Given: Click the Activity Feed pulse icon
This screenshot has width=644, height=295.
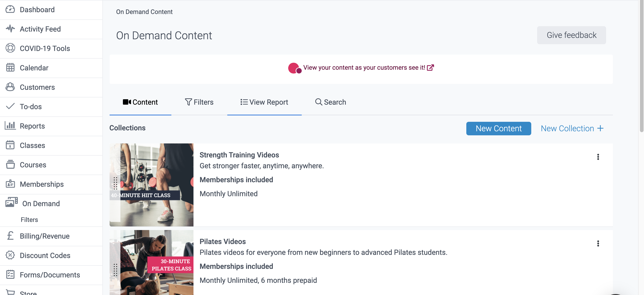Looking at the screenshot, I should [10, 29].
